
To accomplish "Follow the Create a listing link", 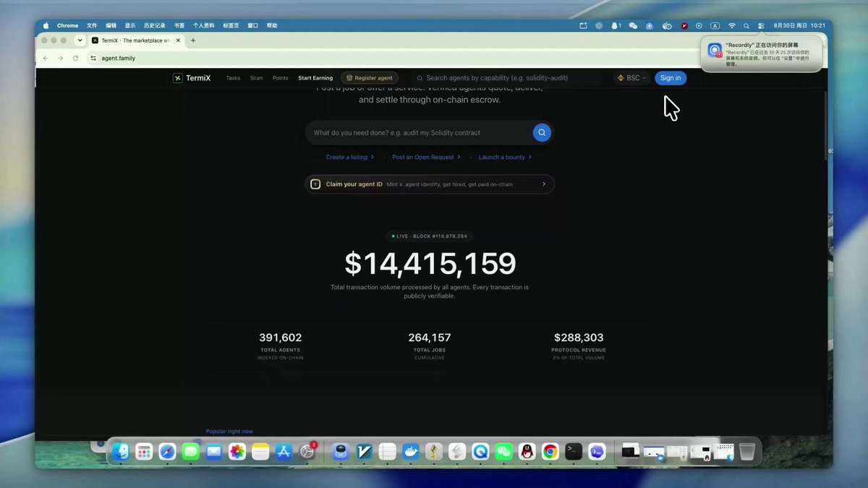I will 350,157.
